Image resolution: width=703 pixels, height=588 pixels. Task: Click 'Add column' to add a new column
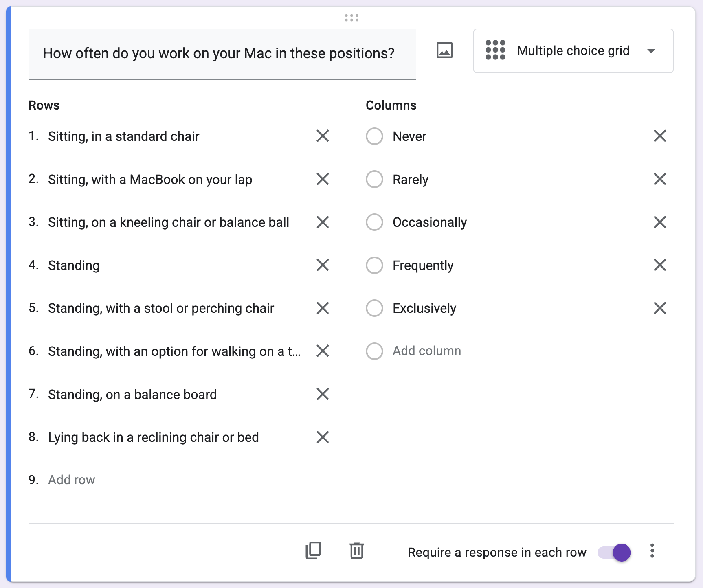click(426, 351)
